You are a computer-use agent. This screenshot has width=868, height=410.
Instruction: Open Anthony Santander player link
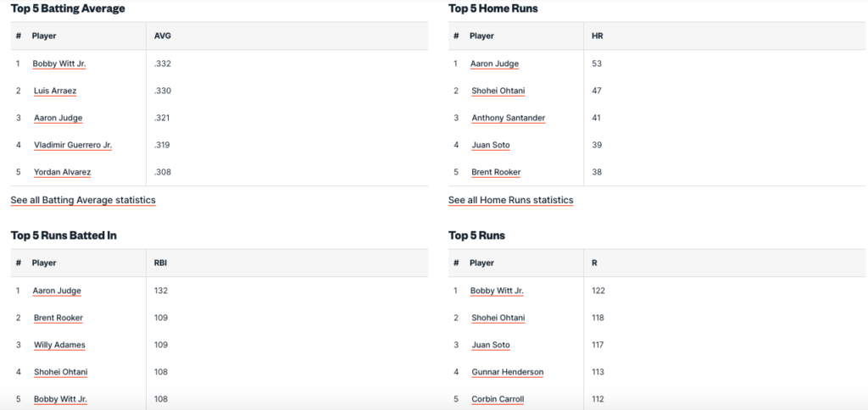pyautogui.click(x=508, y=118)
